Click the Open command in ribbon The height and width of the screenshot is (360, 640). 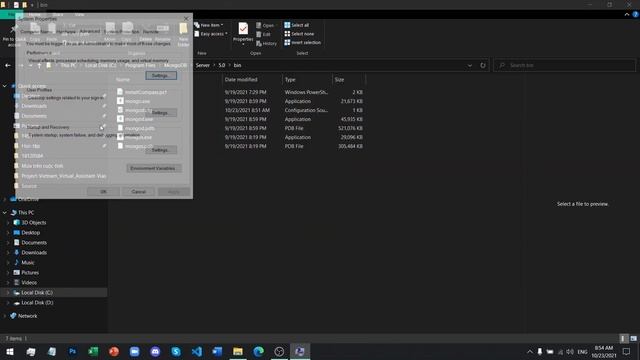click(x=265, y=25)
